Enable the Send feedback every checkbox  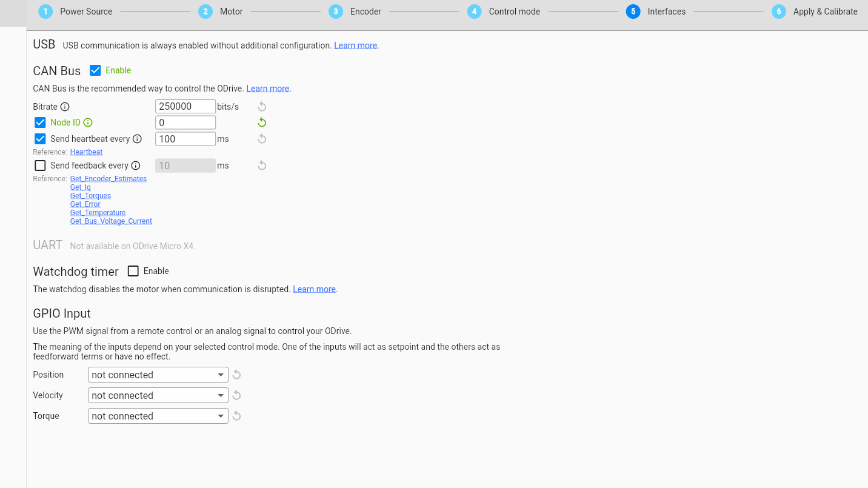(40, 165)
